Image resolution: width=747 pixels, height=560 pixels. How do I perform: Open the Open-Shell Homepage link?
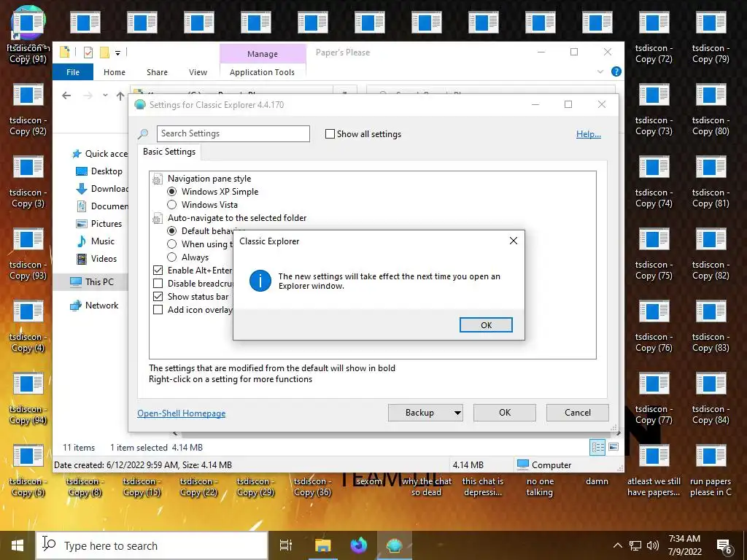(x=181, y=413)
